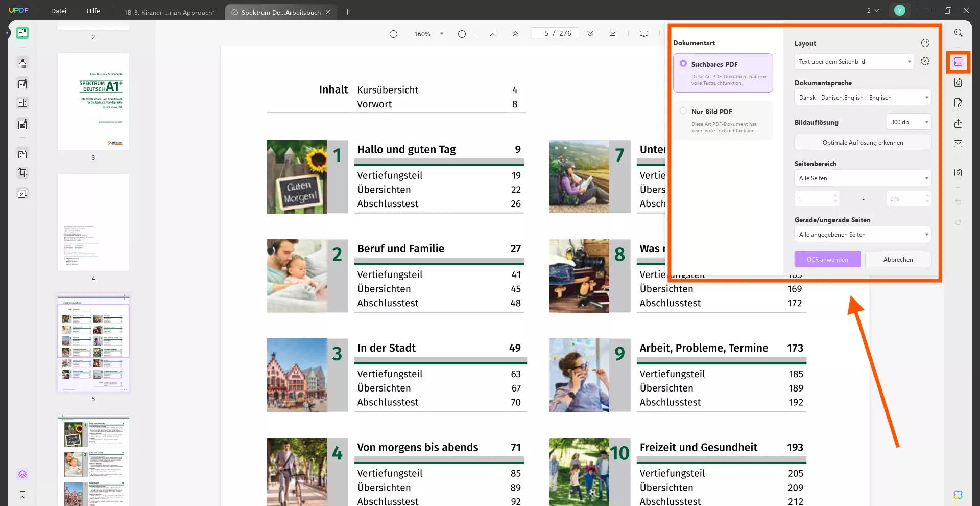This screenshot has height=506, width=980.
Task: Select the page 3 cover thumbnail
Action: pyautogui.click(x=93, y=102)
